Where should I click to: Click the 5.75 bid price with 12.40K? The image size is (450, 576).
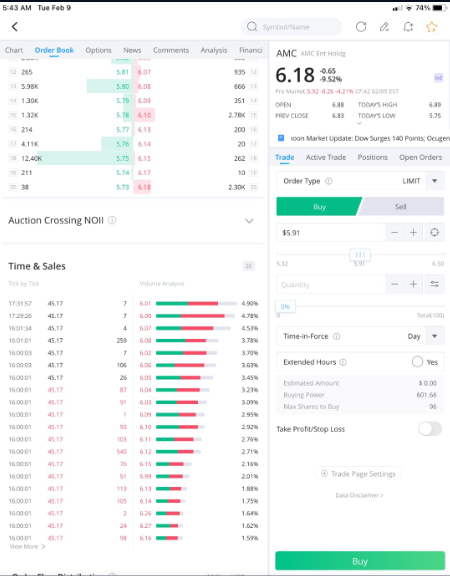pyautogui.click(x=123, y=158)
